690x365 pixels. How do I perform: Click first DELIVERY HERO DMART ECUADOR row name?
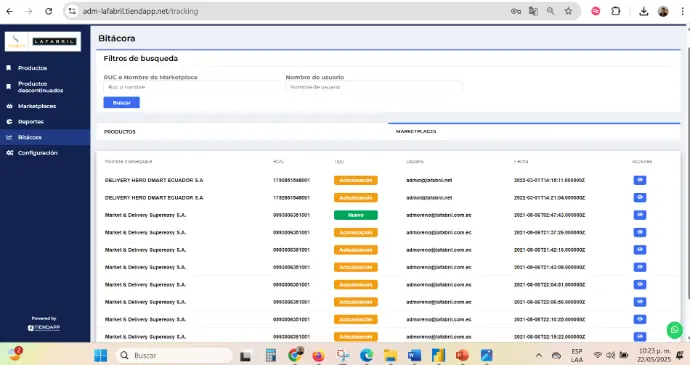[154, 180]
